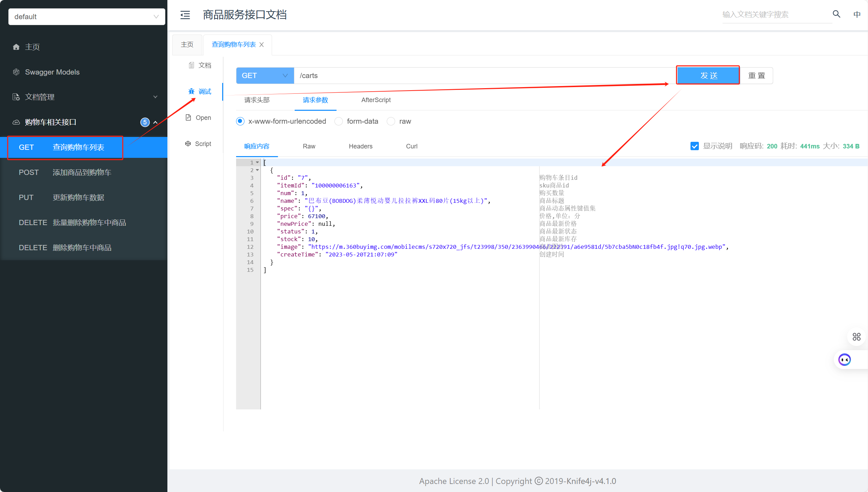Image resolution: width=868 pixels, height=492 pixels.
Task: Open the 调试 debug bug icon
Action: [x=191, y=92]
